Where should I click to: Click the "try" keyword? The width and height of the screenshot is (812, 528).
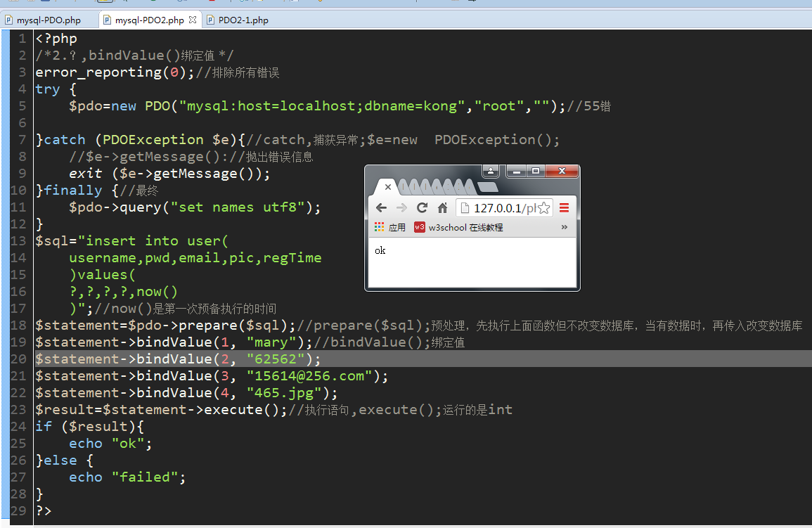coord(48,89)
